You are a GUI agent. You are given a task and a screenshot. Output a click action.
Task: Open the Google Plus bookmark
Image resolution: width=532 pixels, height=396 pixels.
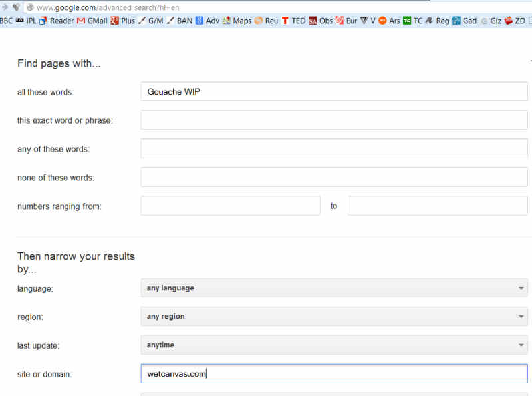123,21
